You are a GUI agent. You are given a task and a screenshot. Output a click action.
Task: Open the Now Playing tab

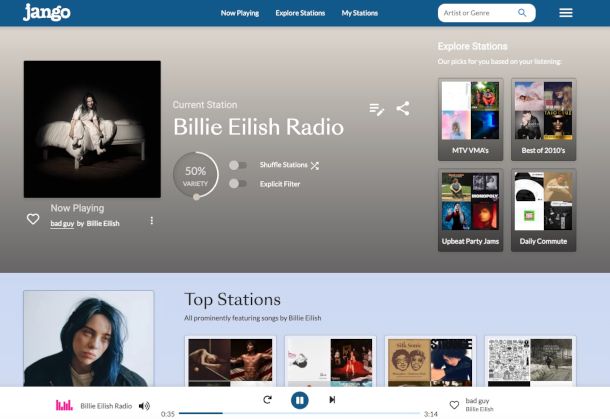(x=240, y=13)
